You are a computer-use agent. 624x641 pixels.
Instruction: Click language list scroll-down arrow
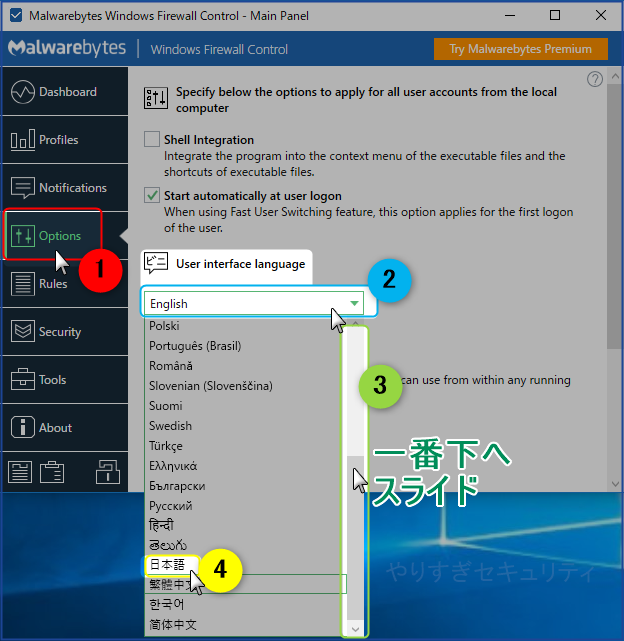pyautogui.click(x=355, y=629)
